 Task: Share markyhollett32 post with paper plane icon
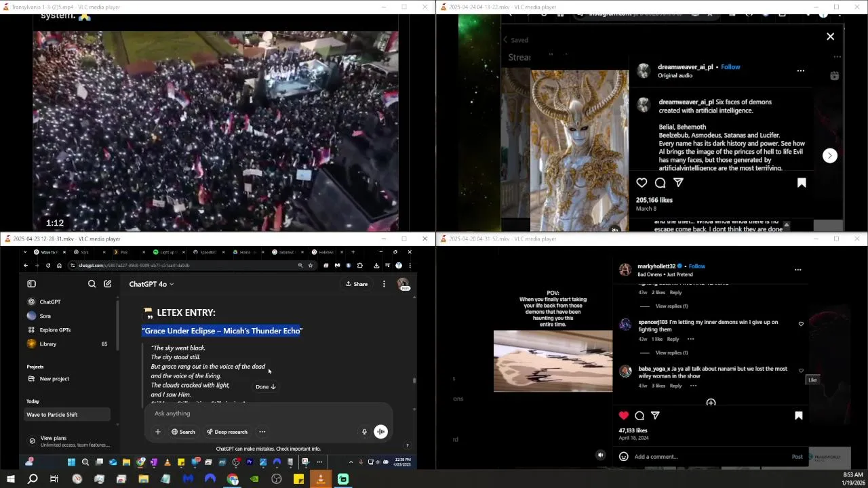pyautogui.click(x=655, y=415)
